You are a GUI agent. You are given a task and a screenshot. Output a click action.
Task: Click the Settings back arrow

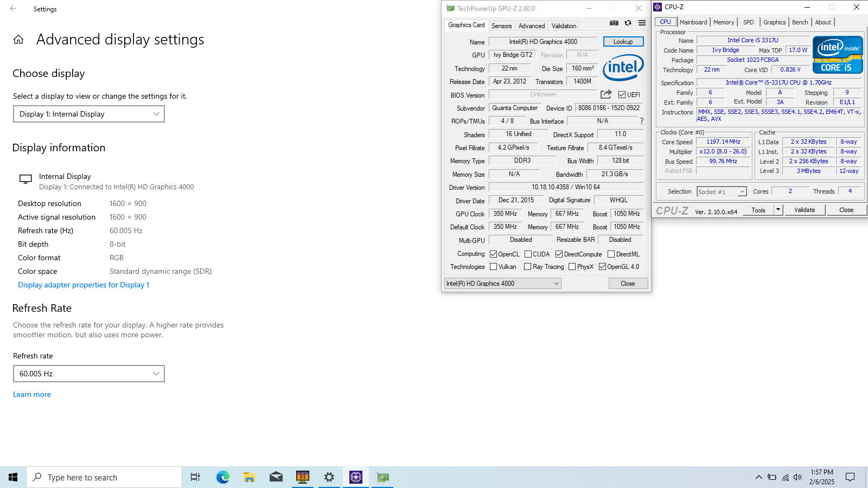pos(13,9)
